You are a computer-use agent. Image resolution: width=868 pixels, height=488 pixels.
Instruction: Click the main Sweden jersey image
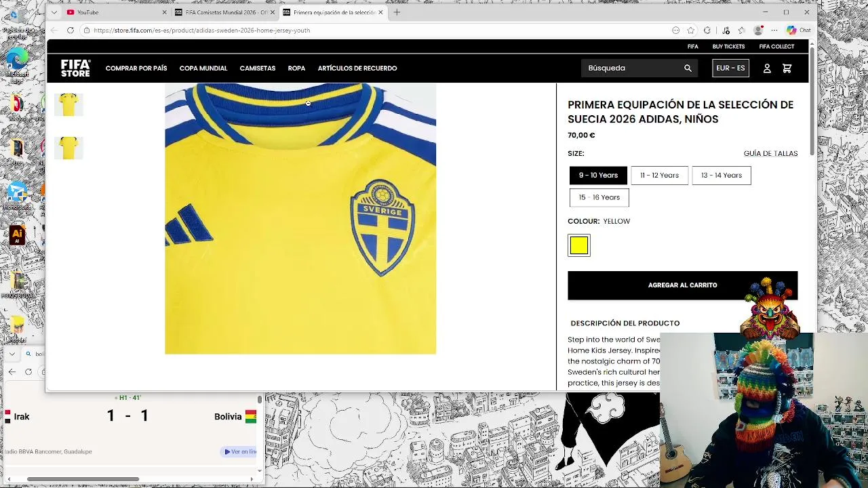click(300, 218)
